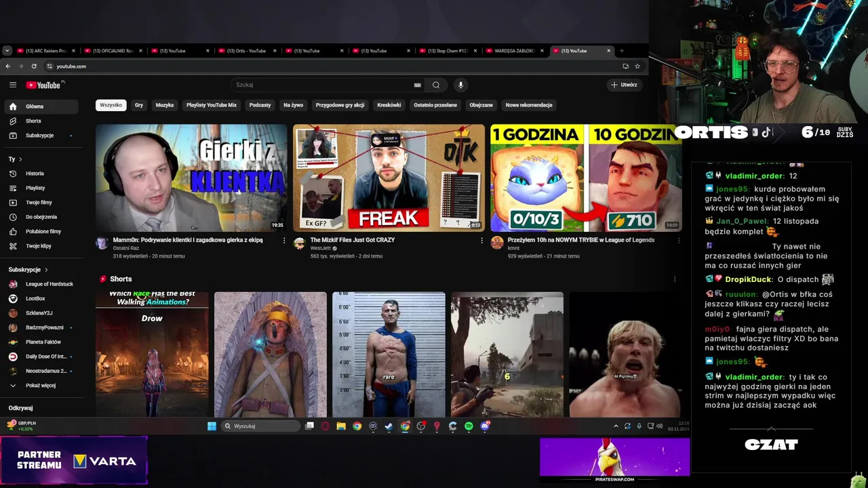
Task: Open File Explorer from the taskbar
Action: pos(341,426)
